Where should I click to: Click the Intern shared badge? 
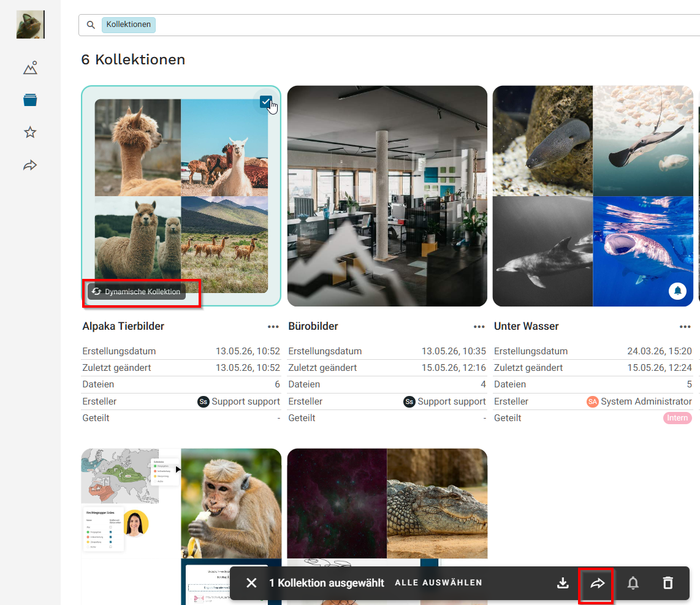677,418
